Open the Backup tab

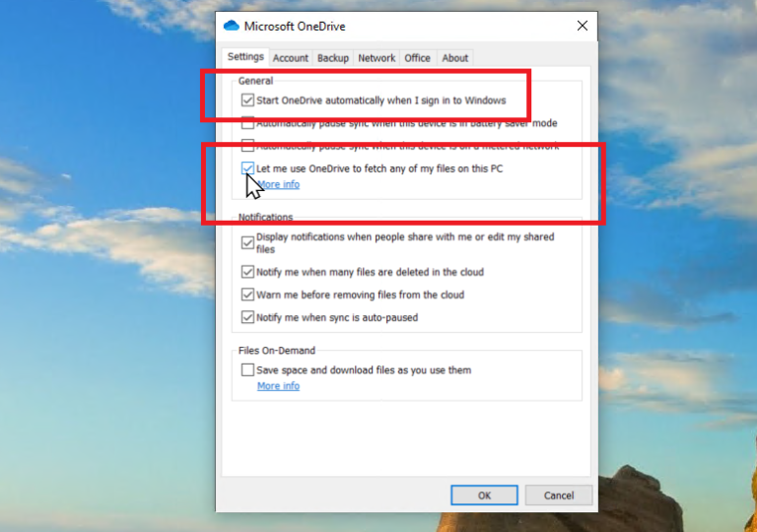click(332, 58)
